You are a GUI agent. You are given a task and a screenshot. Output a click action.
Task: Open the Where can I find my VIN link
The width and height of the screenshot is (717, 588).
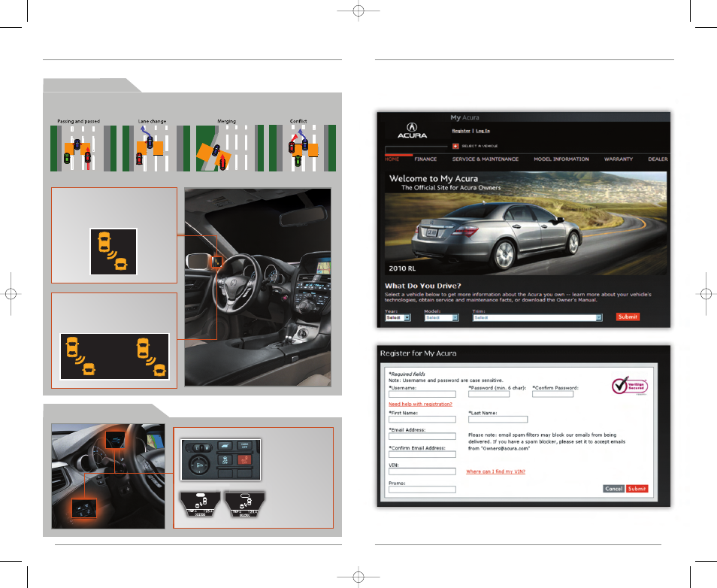click(x=496, y=471)
